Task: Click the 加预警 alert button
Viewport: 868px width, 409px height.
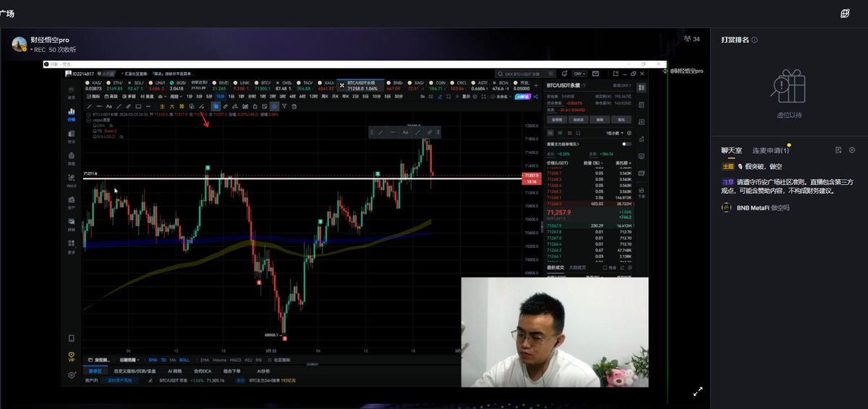Action: 557,119
